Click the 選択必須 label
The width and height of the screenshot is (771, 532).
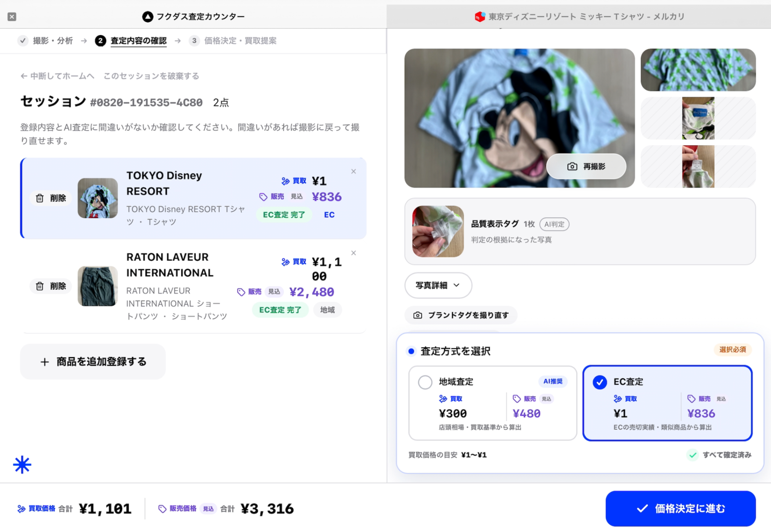(733, 350)
